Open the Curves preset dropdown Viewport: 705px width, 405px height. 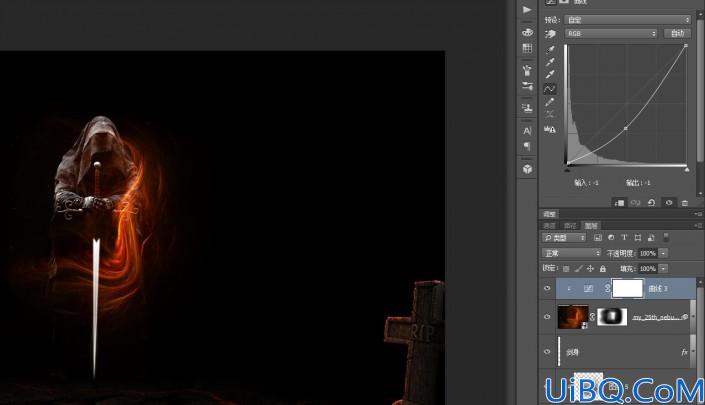point(627,20)
